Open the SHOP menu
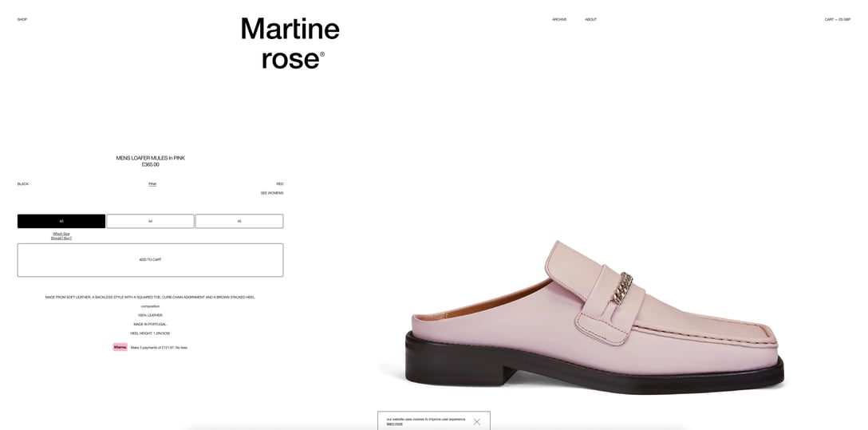 click(x=22, y=19)
